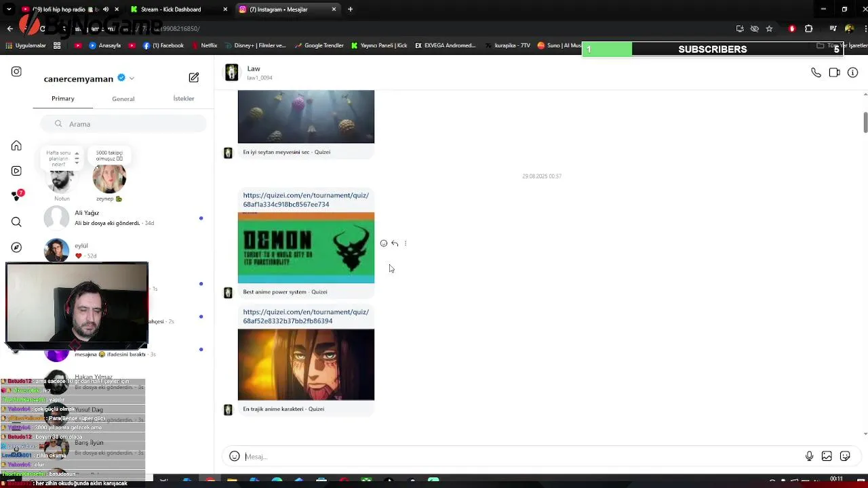
Task: Switch to the İstekler requests tab
Action: [x=184, y=98]
